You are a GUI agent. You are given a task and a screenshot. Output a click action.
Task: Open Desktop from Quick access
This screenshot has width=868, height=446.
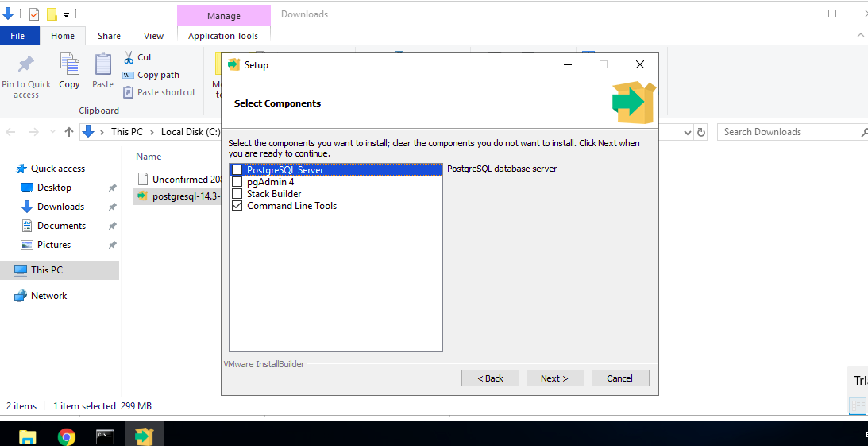(x=54, y=188)
